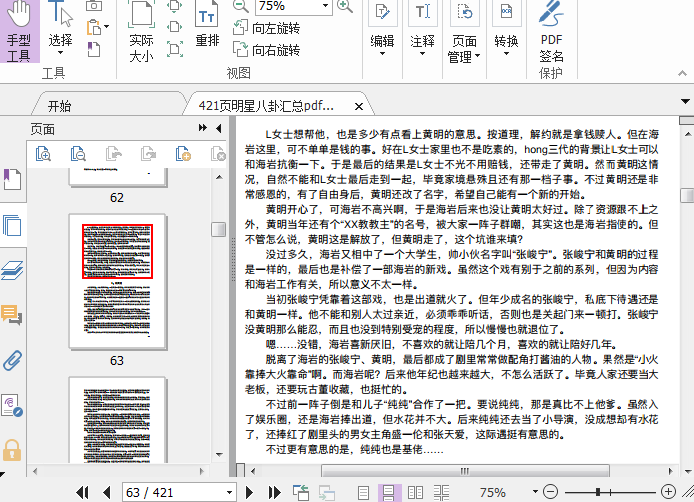Go to the next page
Viewport: 694px width, 502px height.
[249, 492]
